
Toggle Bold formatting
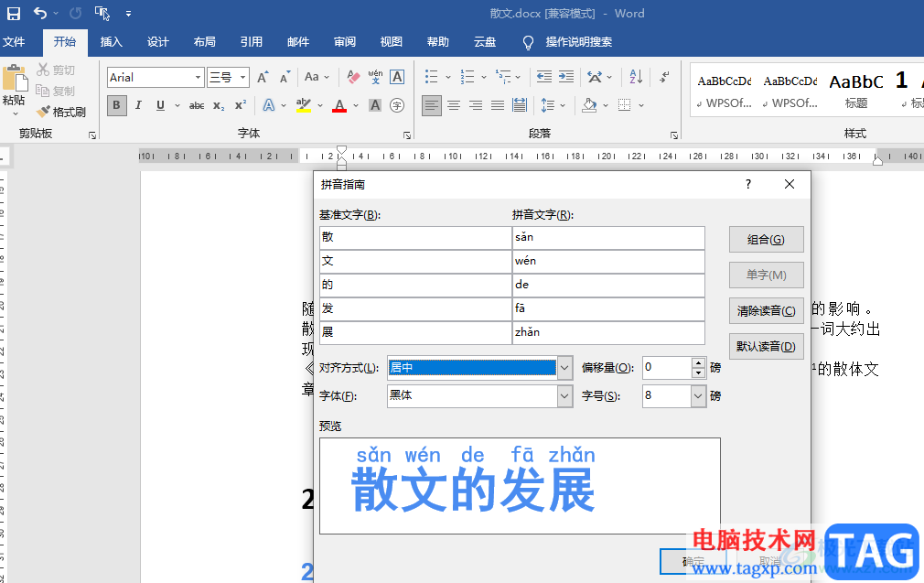click(117, 105)
